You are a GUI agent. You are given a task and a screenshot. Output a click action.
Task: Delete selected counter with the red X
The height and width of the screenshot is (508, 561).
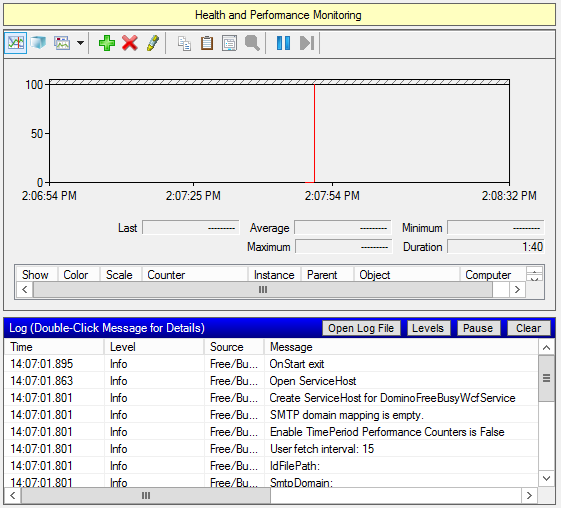click(x=130, y=43)
